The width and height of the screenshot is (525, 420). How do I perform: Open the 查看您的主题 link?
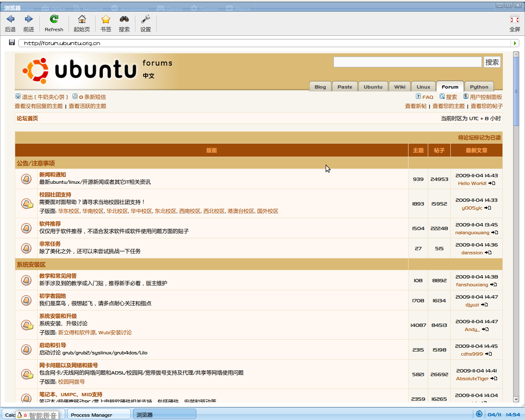449,106
